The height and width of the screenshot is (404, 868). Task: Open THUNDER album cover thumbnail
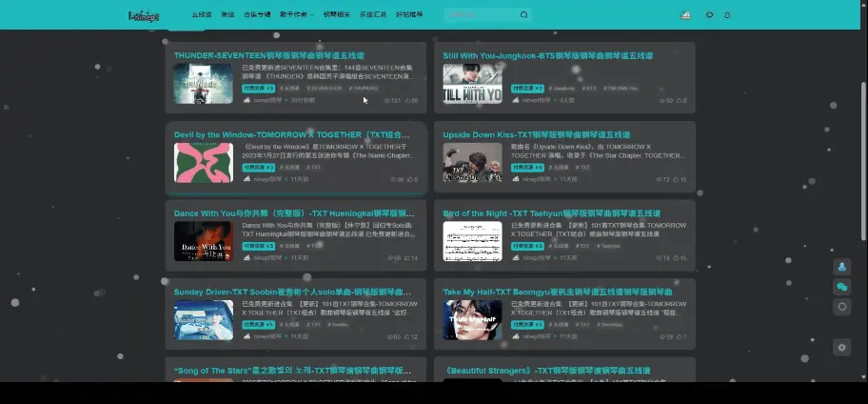click(x=203, y=84)
